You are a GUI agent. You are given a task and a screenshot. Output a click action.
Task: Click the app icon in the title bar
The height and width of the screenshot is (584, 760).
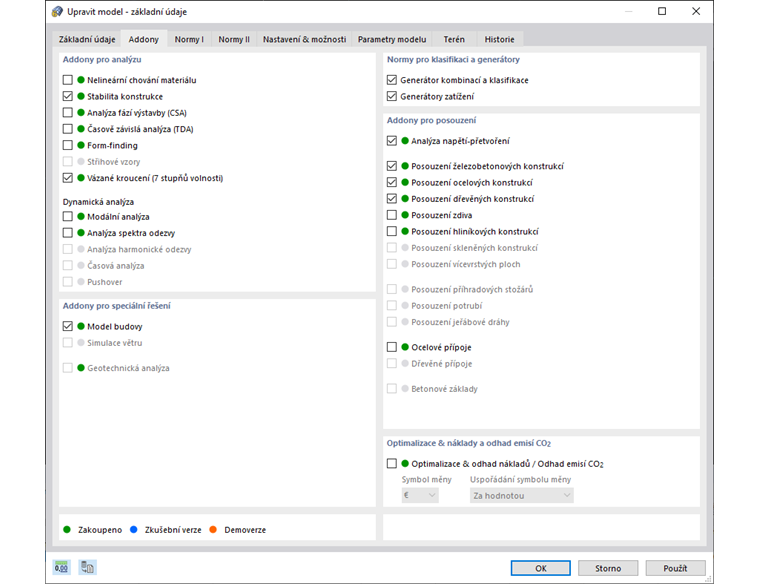[x=57, y=12]
